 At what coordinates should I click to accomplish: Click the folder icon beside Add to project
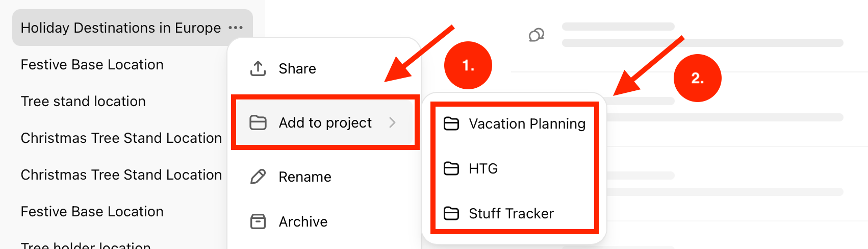[258, 122]
